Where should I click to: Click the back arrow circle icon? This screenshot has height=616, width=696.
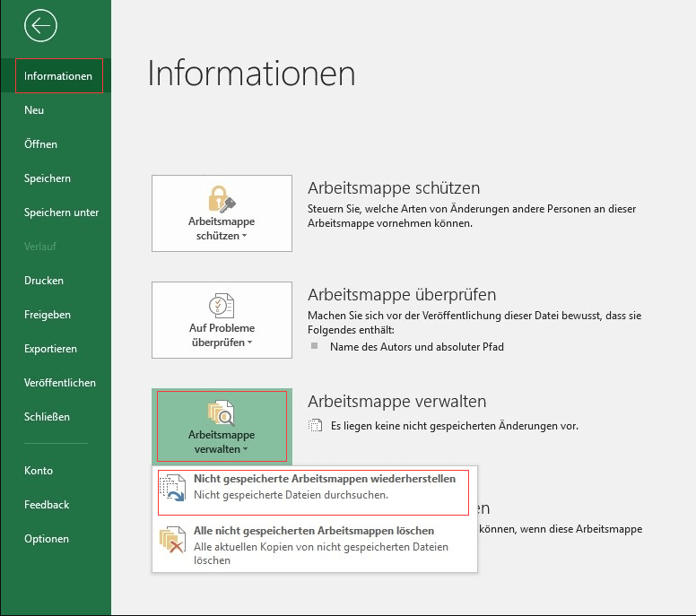[x=40, y=25]
